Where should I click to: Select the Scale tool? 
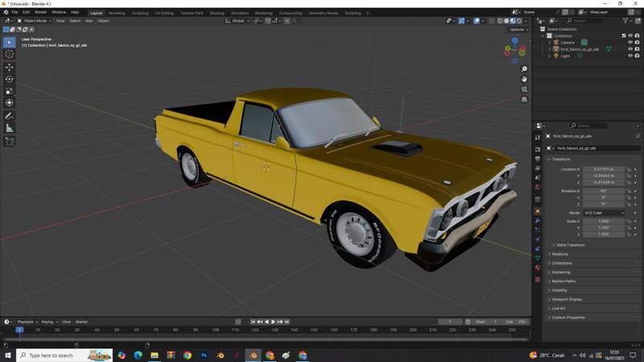pos(10,91)
